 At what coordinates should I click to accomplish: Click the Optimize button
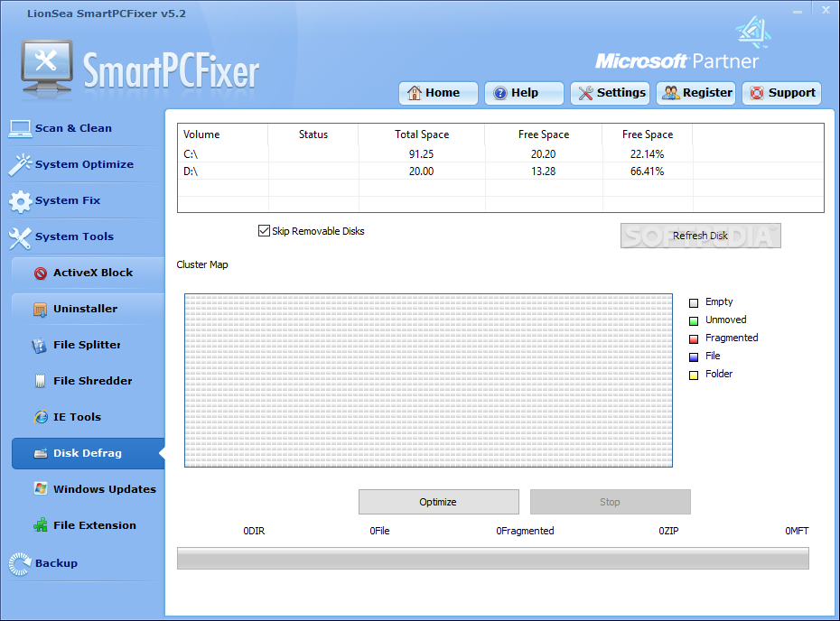tap(439, 502)
